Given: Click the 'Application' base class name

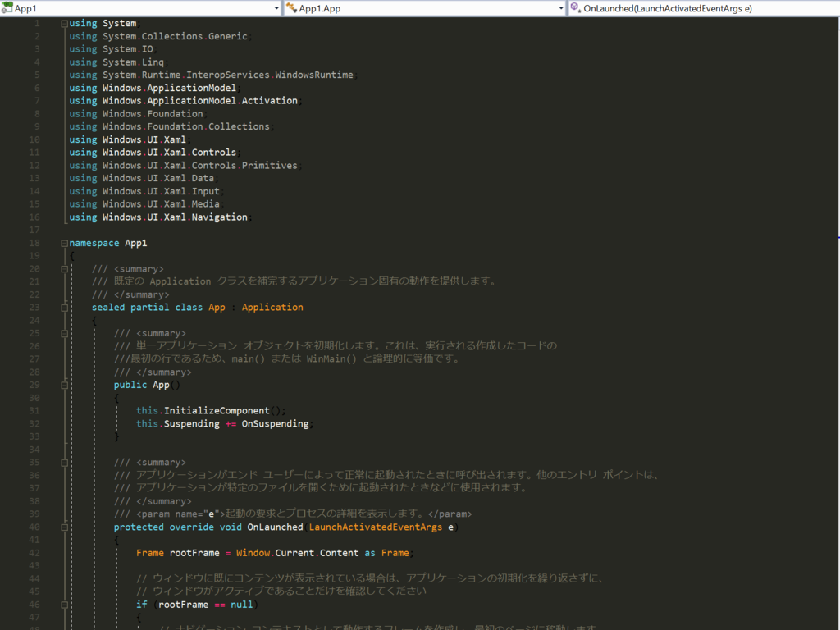Looking at the screenshot, I should point(272,308).
